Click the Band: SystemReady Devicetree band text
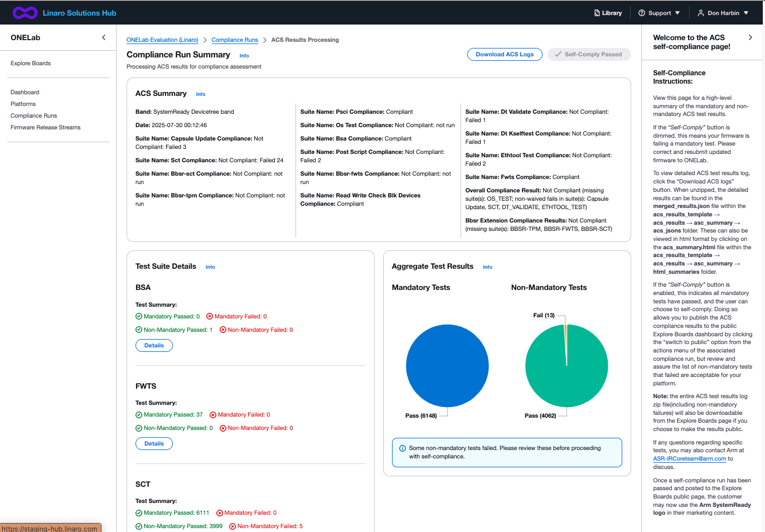 185,112
